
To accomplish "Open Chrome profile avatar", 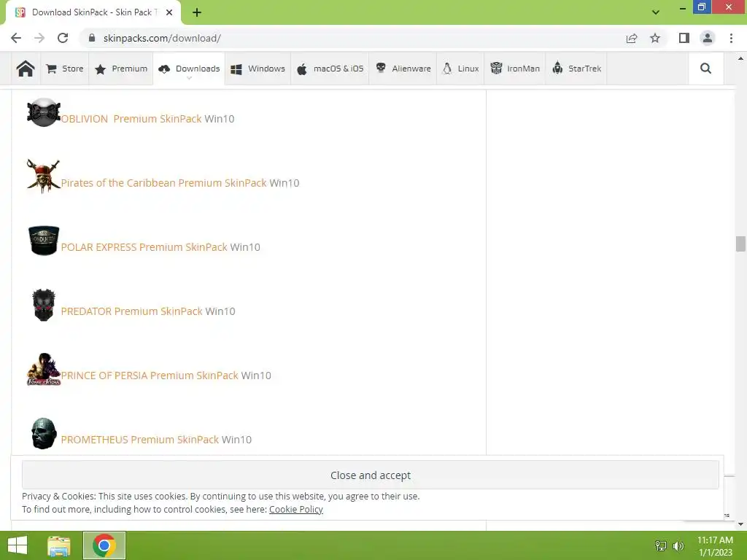I will coord(708,38).
